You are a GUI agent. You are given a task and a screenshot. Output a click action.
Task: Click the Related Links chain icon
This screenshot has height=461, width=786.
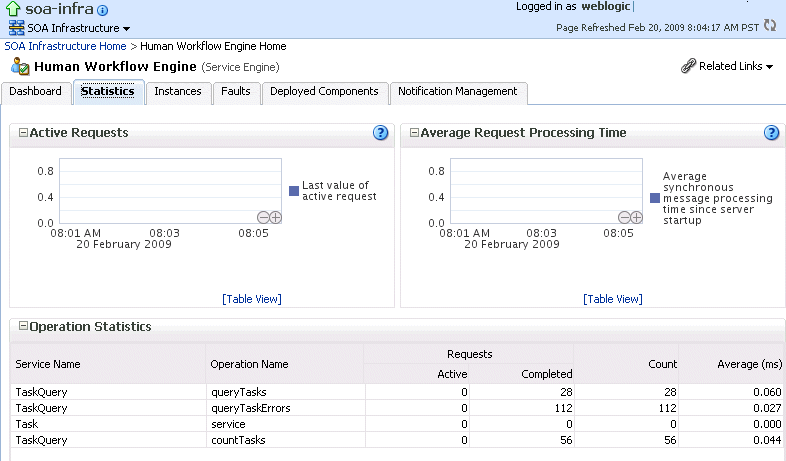click(688, 66)
